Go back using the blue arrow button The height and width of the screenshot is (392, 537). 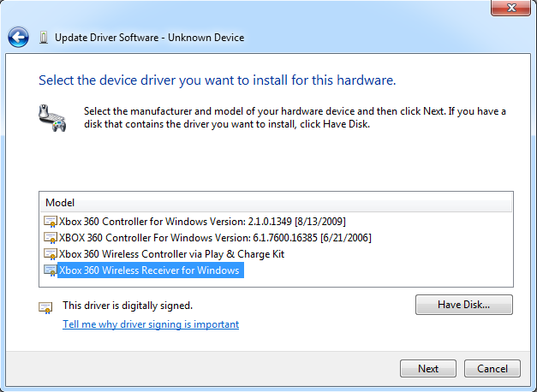tap(18, 37)
